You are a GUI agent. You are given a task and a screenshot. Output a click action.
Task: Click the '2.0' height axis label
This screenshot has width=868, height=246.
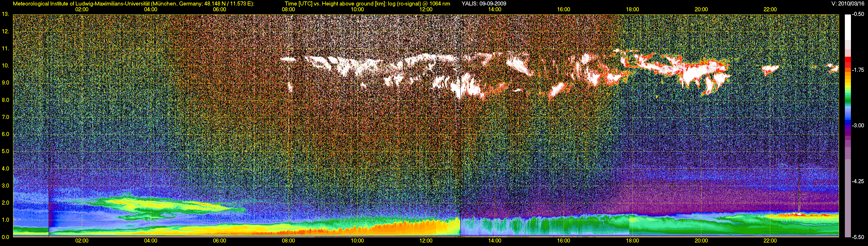point(5,203)
